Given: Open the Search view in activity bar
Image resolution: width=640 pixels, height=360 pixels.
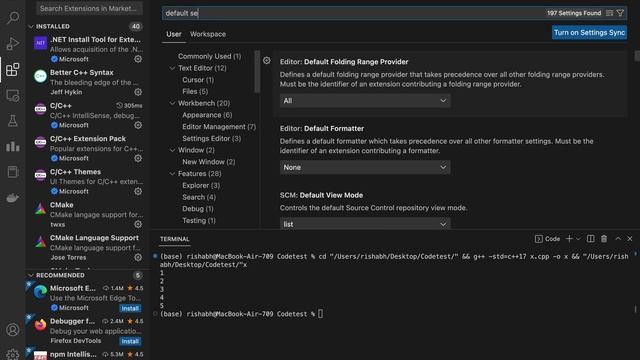Looking at the screenshot, I should pyautogui.click(x=13, y=18).
